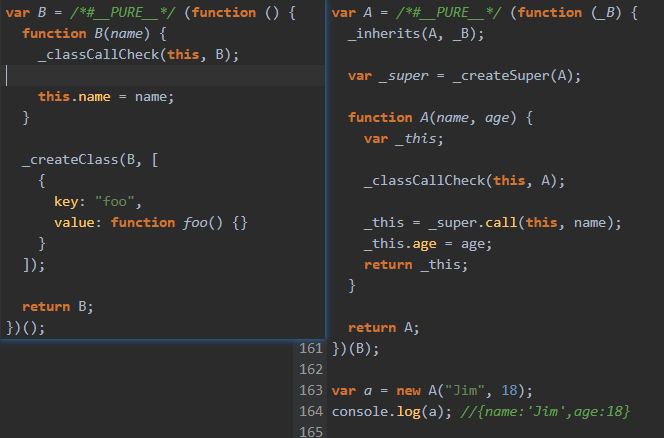Click line number 161 in the gutter
This screenshot has width=664, height=438.
click(311, 349)
